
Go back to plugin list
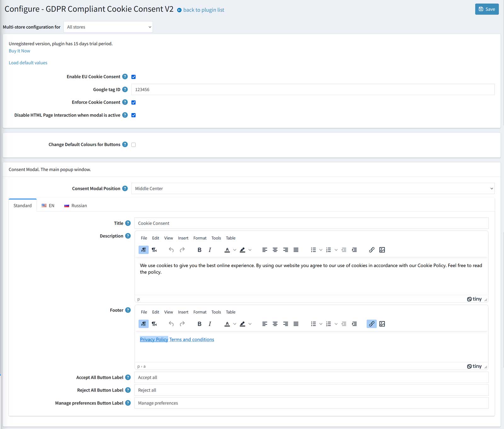[x=201, y=10]
